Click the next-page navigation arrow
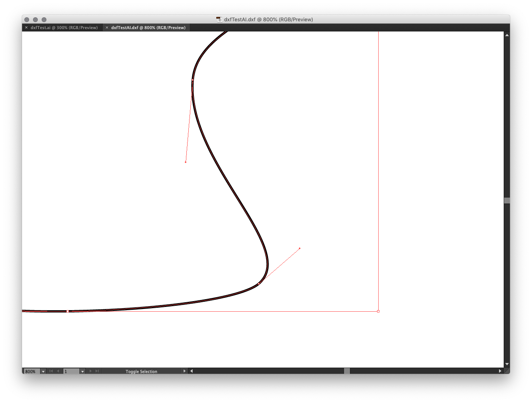This screenshot has height=403, width=532. [x=90, y=371]
